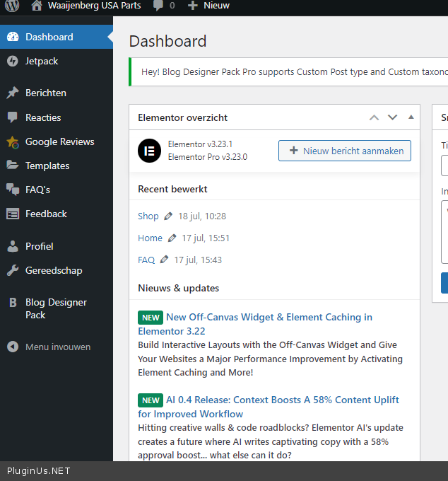Open the New Off-Canvas Widget article link
This screenshot has width=448, height=481.
pyautogui.click(x=269, y=317)
